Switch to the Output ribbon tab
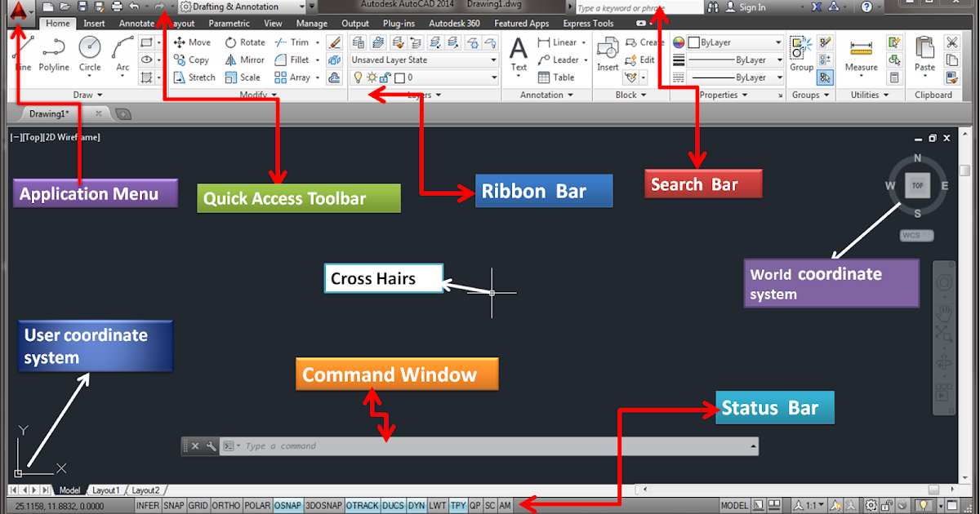This screenshot has width=980, height=514. [x=355, y=24]
